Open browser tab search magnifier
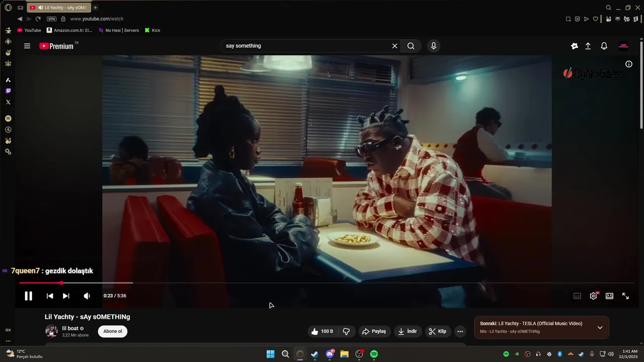The image size is (644, 362). coord(608,8)
